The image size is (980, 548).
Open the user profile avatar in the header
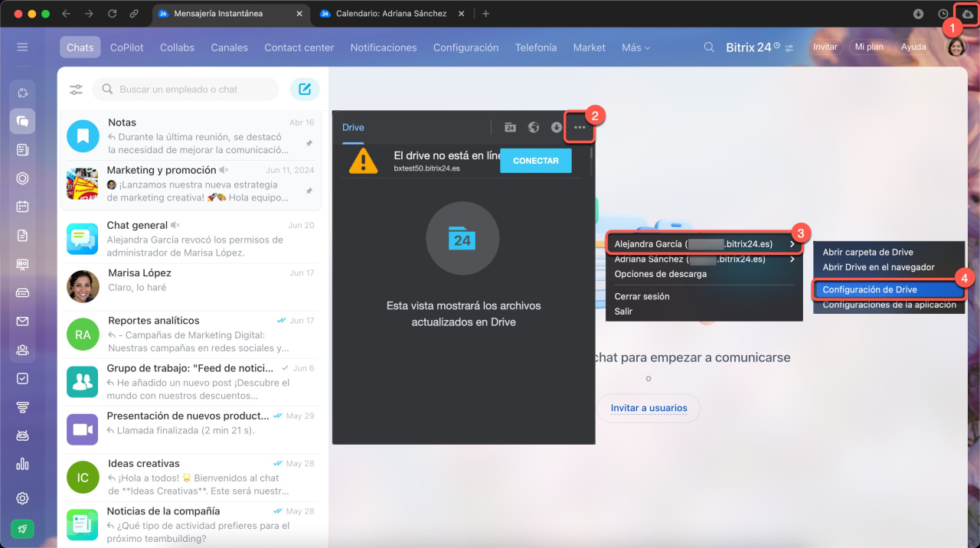click(957, 47)
